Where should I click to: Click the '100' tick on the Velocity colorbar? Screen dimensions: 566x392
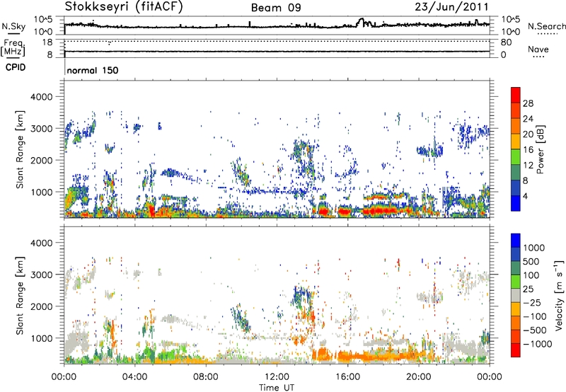click(x=531, y=275)
